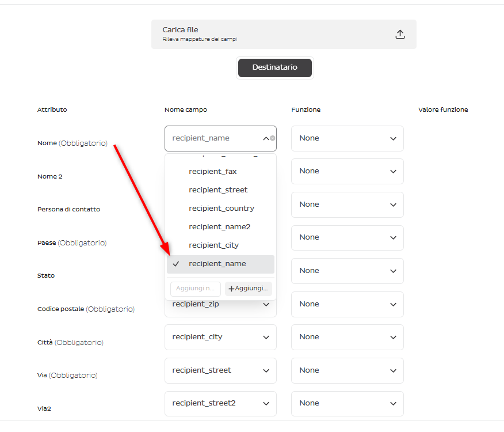Click the upload icon in Carica file
Image resolution: width=504 pixels, height=432 pixels.
pyautogui.click(x=400, y=34)
